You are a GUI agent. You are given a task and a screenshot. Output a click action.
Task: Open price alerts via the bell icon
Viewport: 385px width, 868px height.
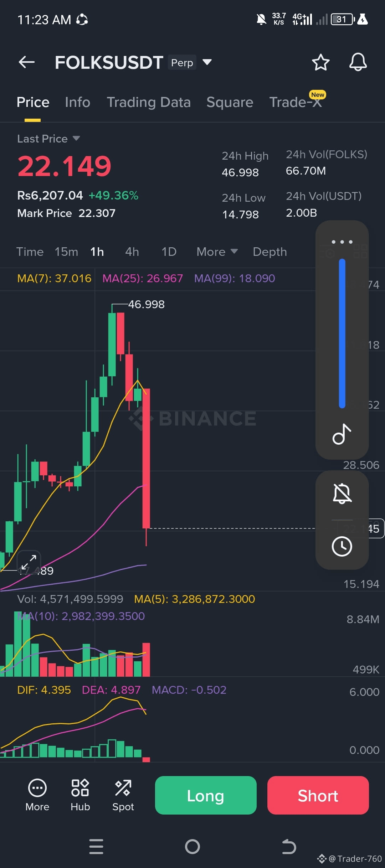[x=358, y=62]
